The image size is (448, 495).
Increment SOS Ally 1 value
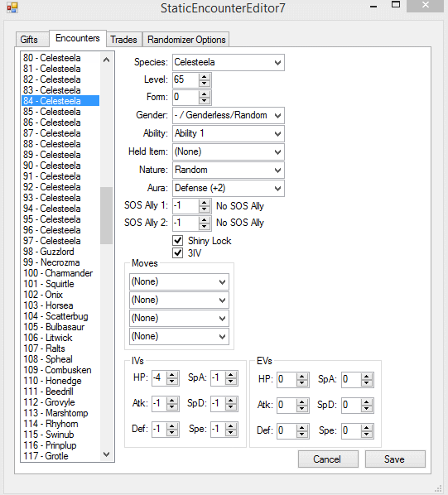205,203
